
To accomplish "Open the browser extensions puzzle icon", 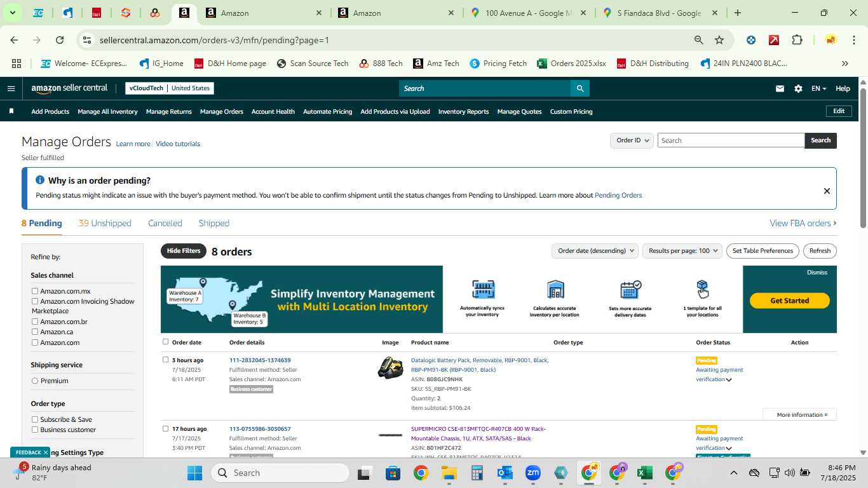I will click(797, 40).
